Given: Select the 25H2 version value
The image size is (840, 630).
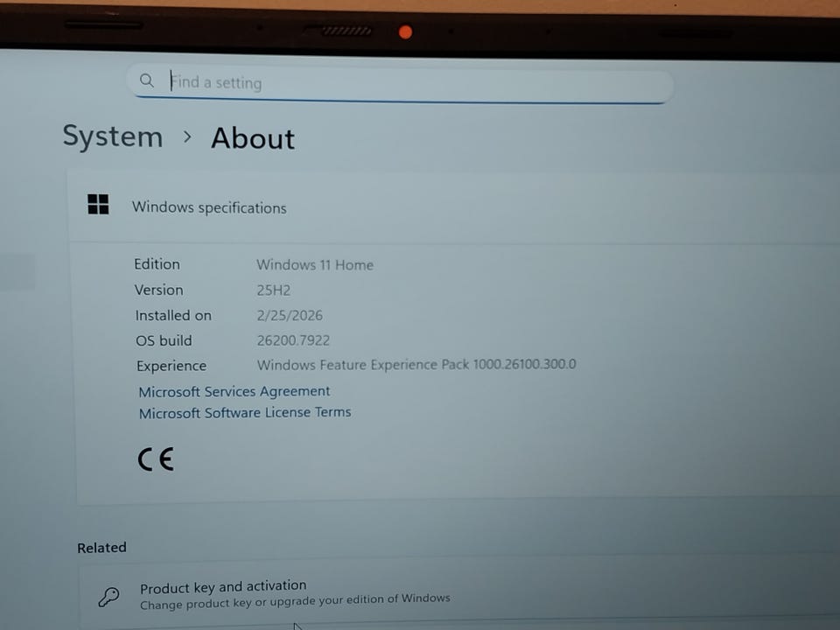Looking at the screenshot, I should click(273, 290).
